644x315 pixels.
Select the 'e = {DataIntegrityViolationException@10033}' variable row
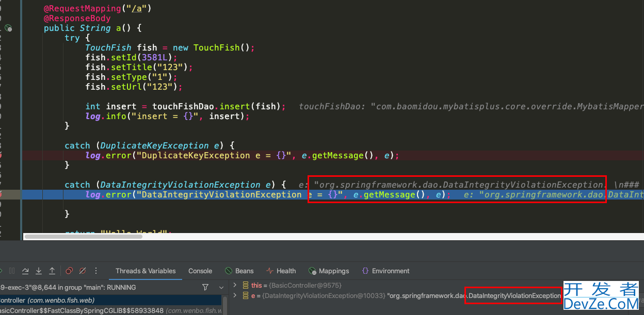[x=437, y=295]
